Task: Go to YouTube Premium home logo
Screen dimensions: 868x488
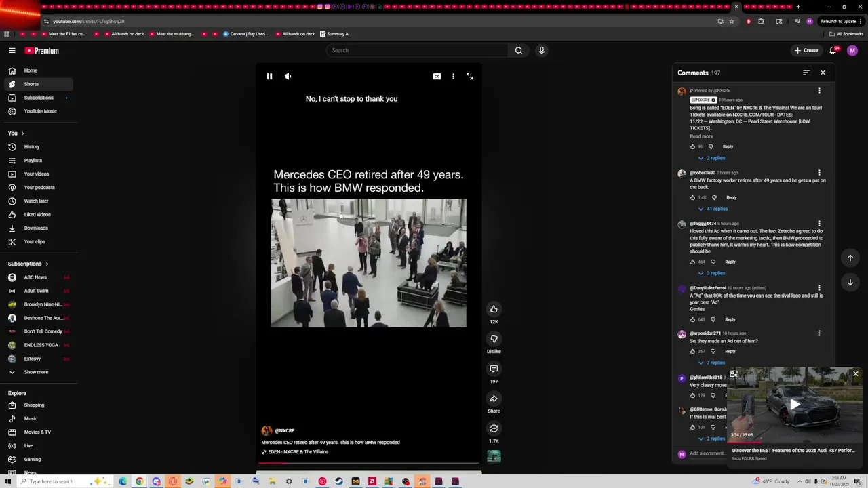Action: pyautogui.click(x=42, y=51)
